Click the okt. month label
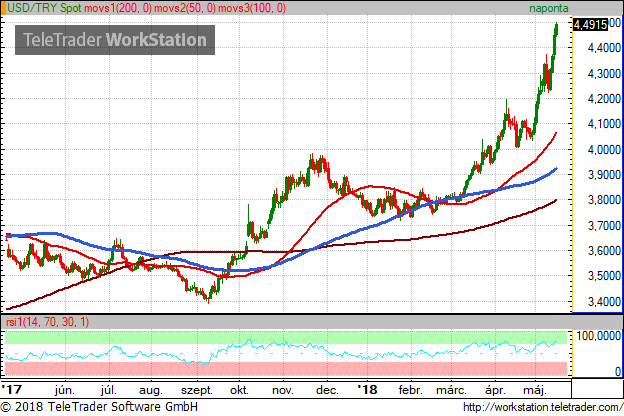The height and width of the screenshot is (416, 624). [x=239, y=390]
